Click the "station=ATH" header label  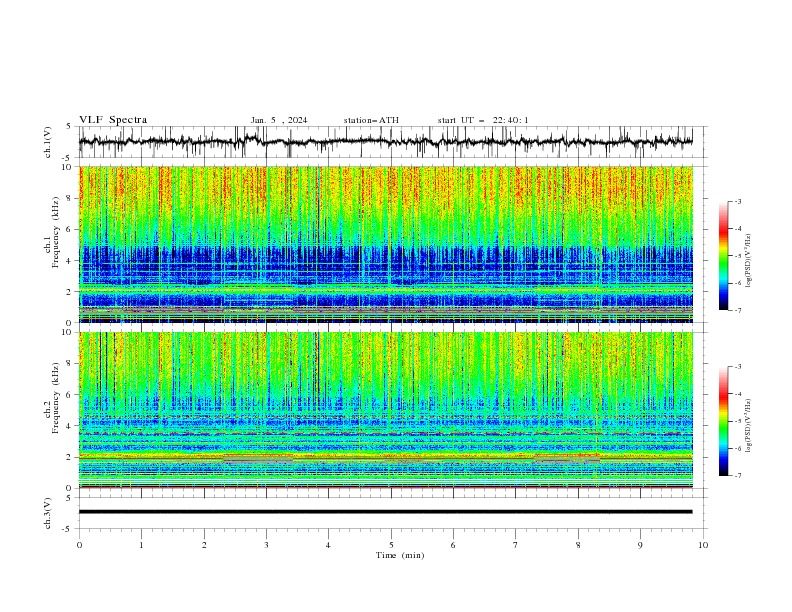click(x=371, y=120)
